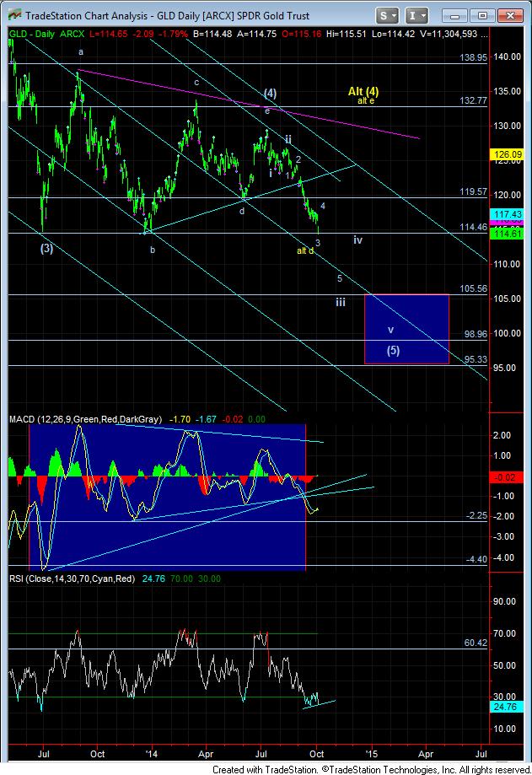Image resolution: width=532 pixels, height=775 pixels.
Task: Click the '-1.79%' percent change value
Action: coord(172,34)
